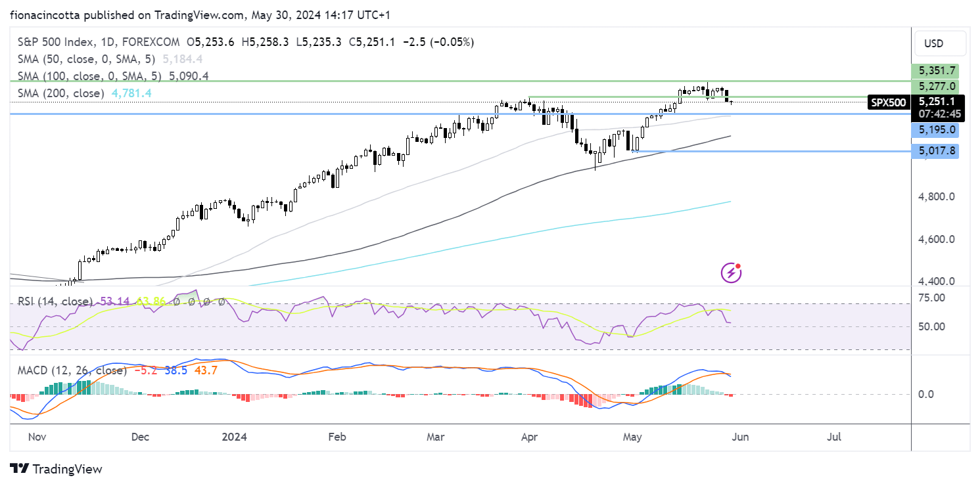Click the MACD signal value 43.7
980x486 pixels.
pos(206,370)
